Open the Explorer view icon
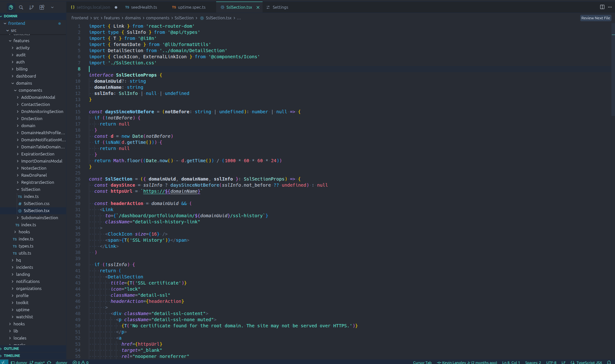 pyautogui.click(x=11, y=7)
